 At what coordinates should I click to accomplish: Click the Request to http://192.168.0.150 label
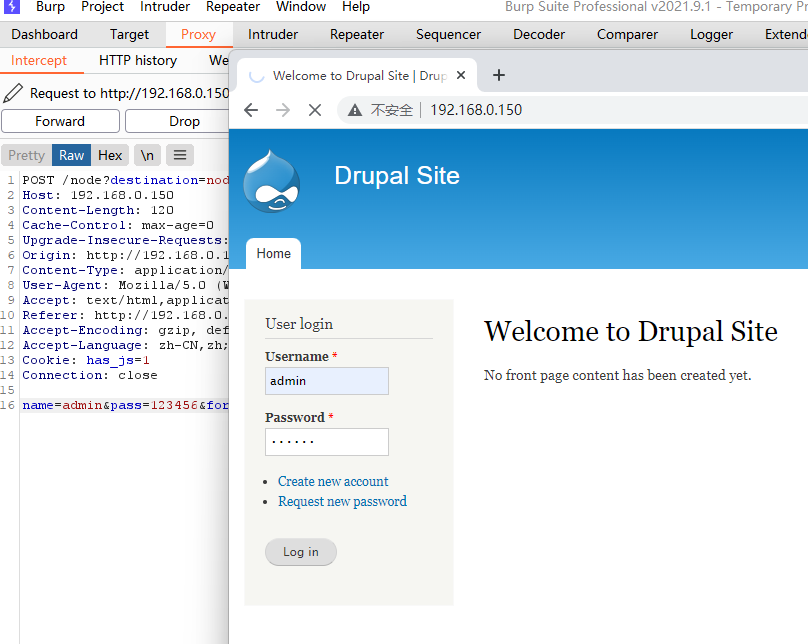coord(129,93)
